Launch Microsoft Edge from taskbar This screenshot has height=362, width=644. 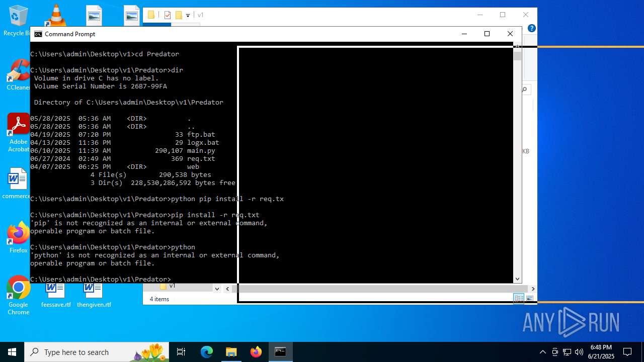point(207,352)
